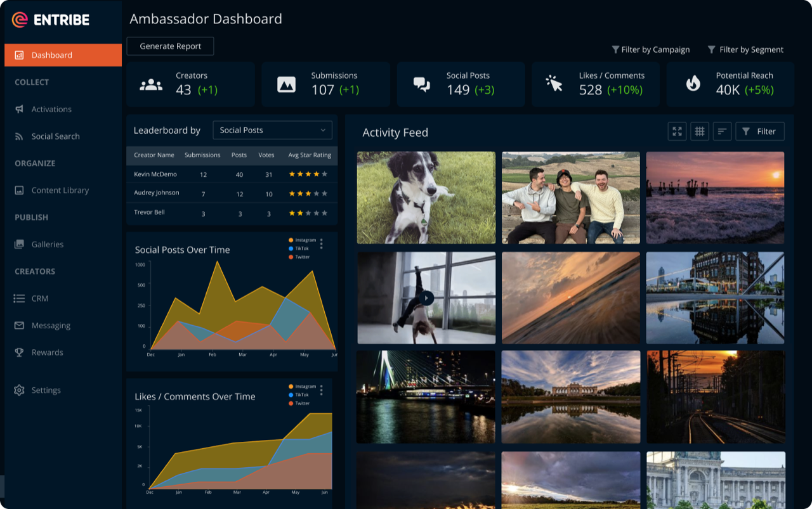The height and width of the screenshot is (509, 812).
Task: Open Social Posts Over Time options menu
Action: (x=322, y=244)
